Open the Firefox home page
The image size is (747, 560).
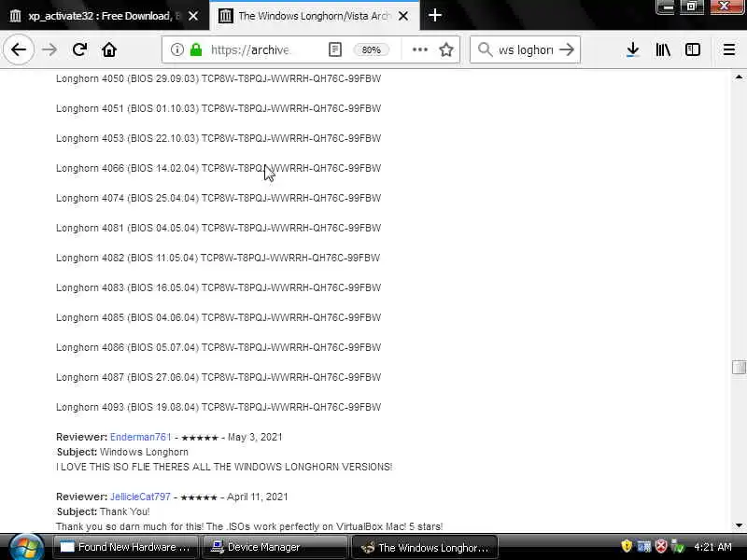click(109, 49)
